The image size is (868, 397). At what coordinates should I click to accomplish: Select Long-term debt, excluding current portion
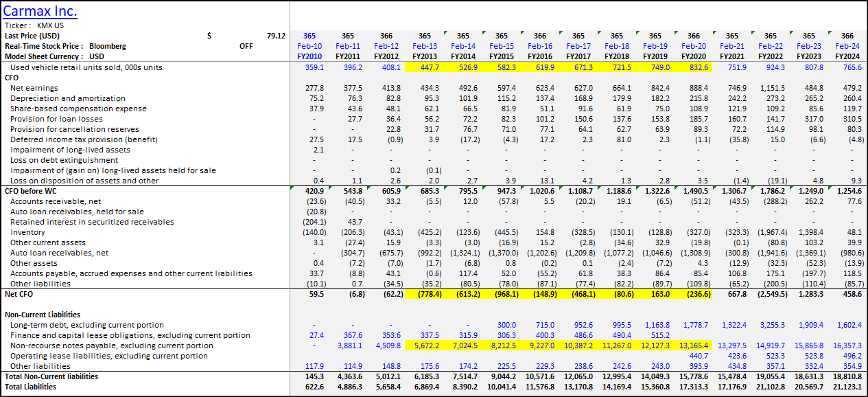tap(87, 325)
